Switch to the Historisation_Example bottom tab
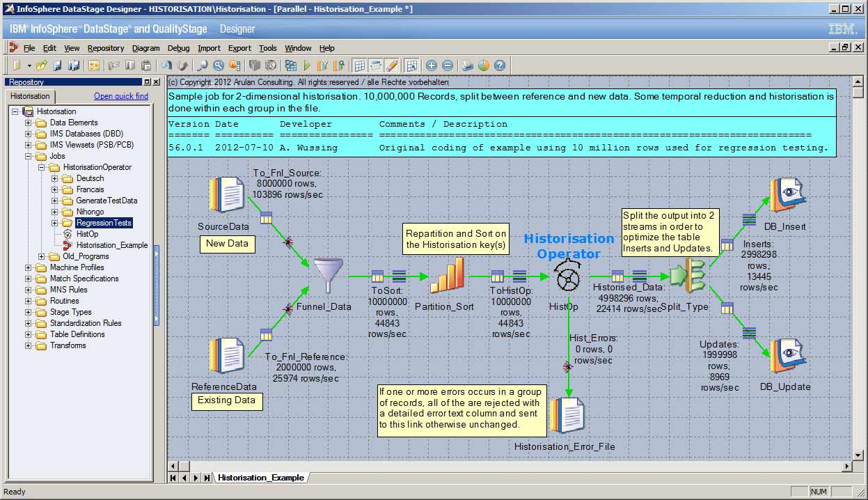The image size is (868, 500). pyautogui.click(x=260, y=478)
